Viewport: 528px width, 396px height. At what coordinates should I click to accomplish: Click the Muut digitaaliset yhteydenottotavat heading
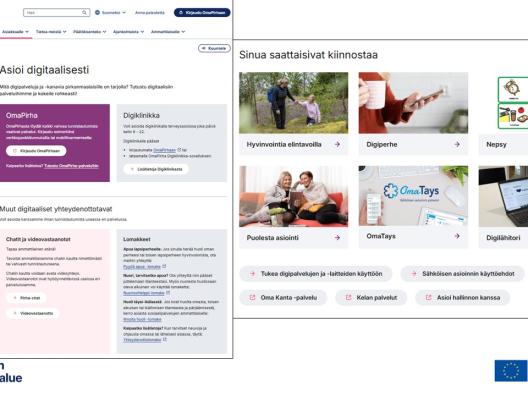56,209
